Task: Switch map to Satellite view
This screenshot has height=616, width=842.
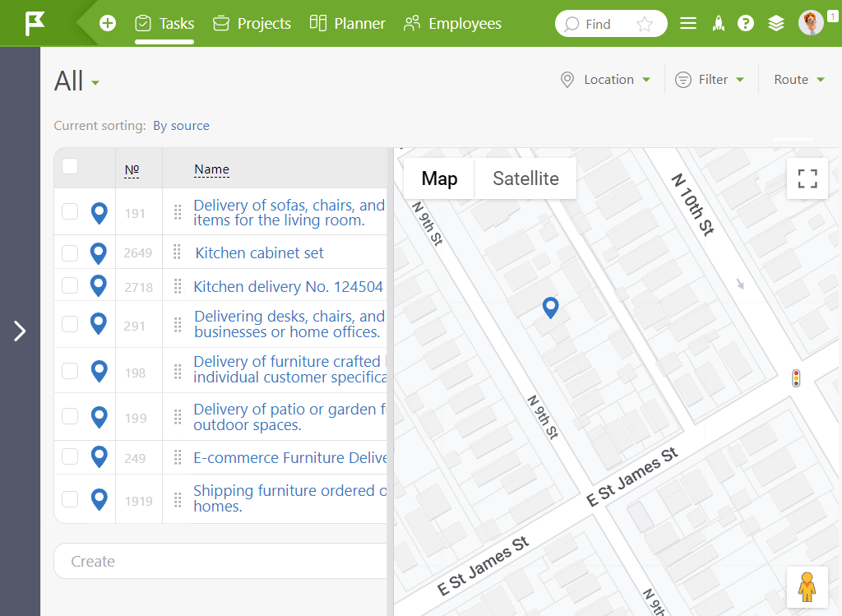Action: (x=525, y=178)
